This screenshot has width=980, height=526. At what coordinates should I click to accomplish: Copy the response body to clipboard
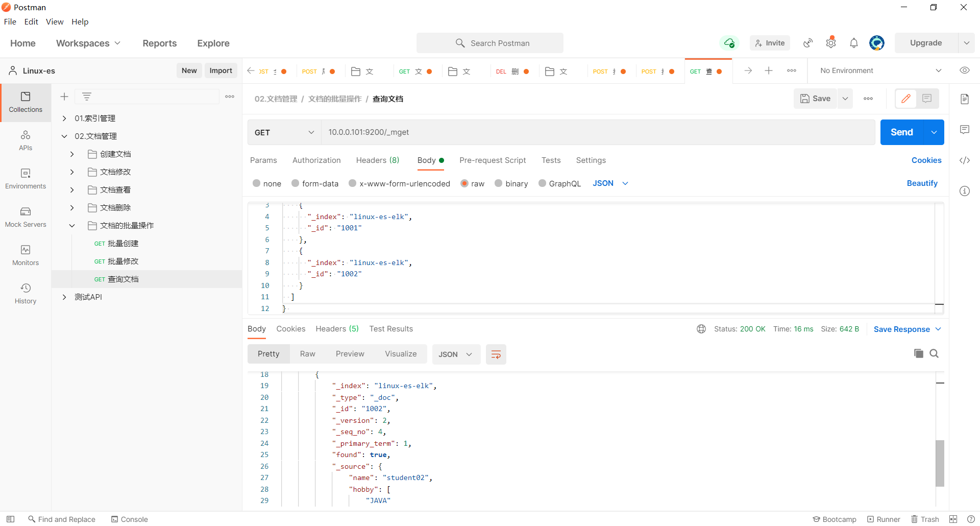tap(918, 353)
